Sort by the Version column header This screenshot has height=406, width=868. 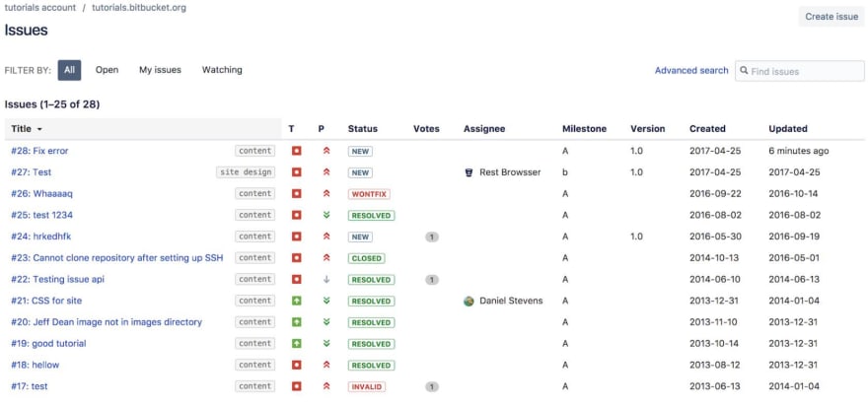(x=648, y=129)
